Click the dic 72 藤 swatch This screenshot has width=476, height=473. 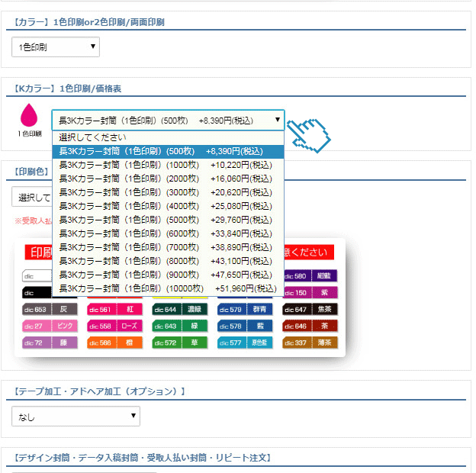pos(50,343)
